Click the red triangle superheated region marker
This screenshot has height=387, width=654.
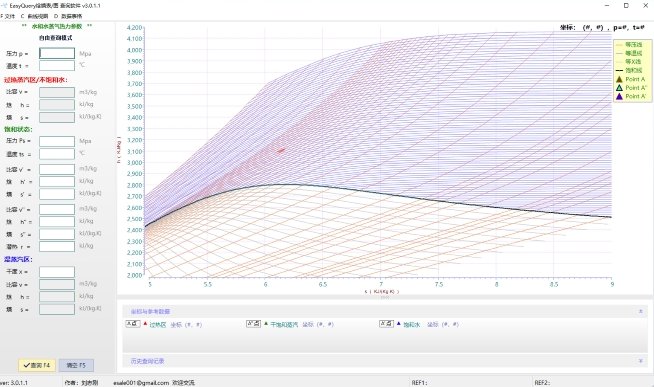tap(145, 324)
